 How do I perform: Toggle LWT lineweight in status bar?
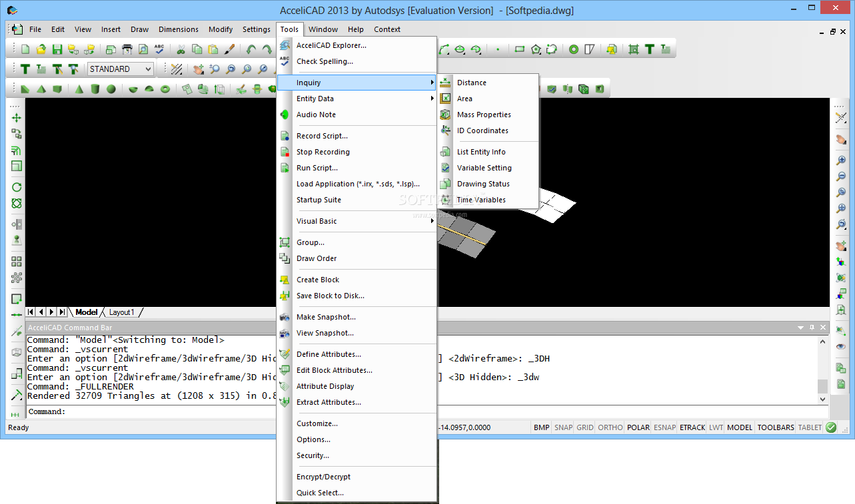(x=716, y=427)
